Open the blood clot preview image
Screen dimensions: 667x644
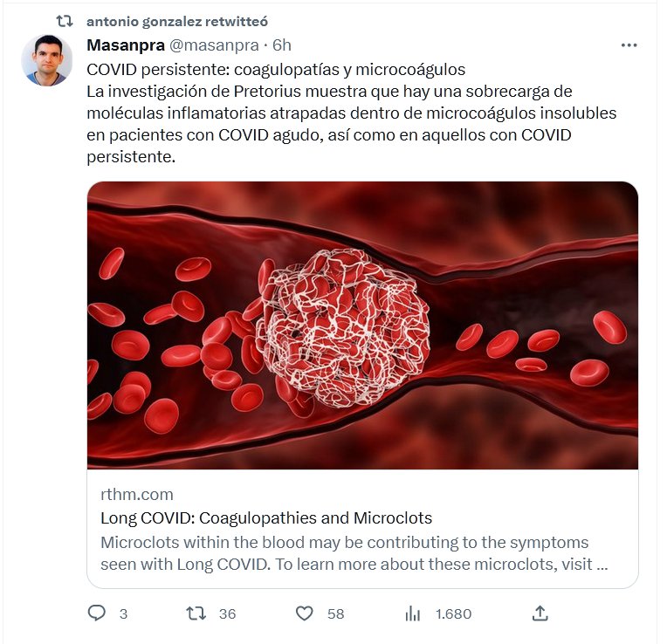click(362, 325)
